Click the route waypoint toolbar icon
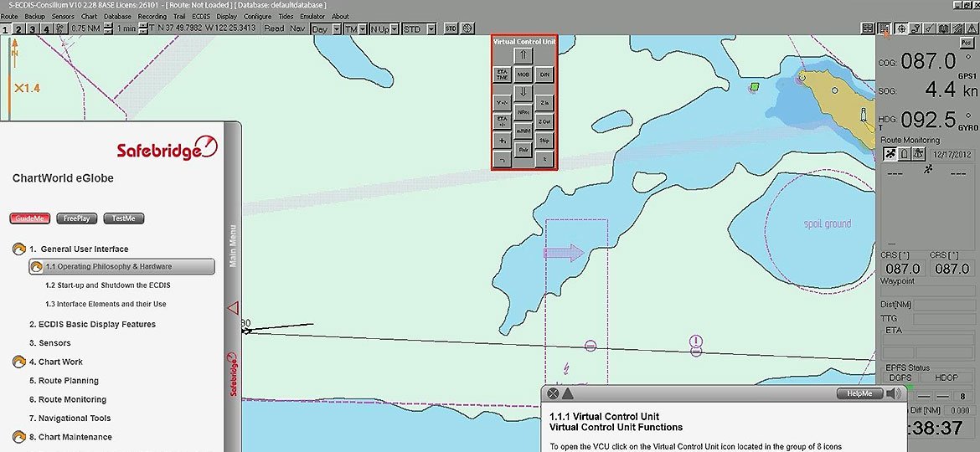The height and width of the screenshot is (452, 980). point(915,28)
